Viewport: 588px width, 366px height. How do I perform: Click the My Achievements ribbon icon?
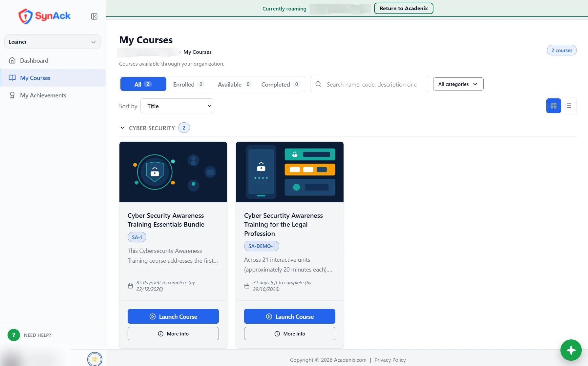[12, 95]
